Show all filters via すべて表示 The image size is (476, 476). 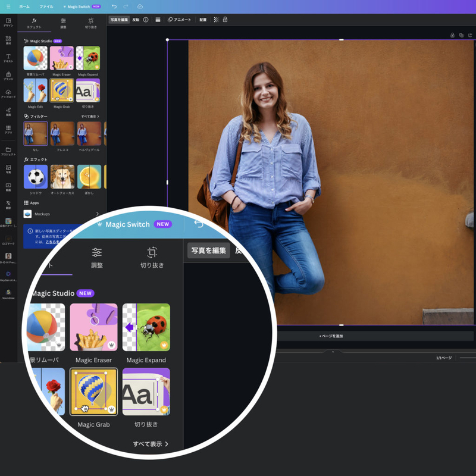coord(90,116)
